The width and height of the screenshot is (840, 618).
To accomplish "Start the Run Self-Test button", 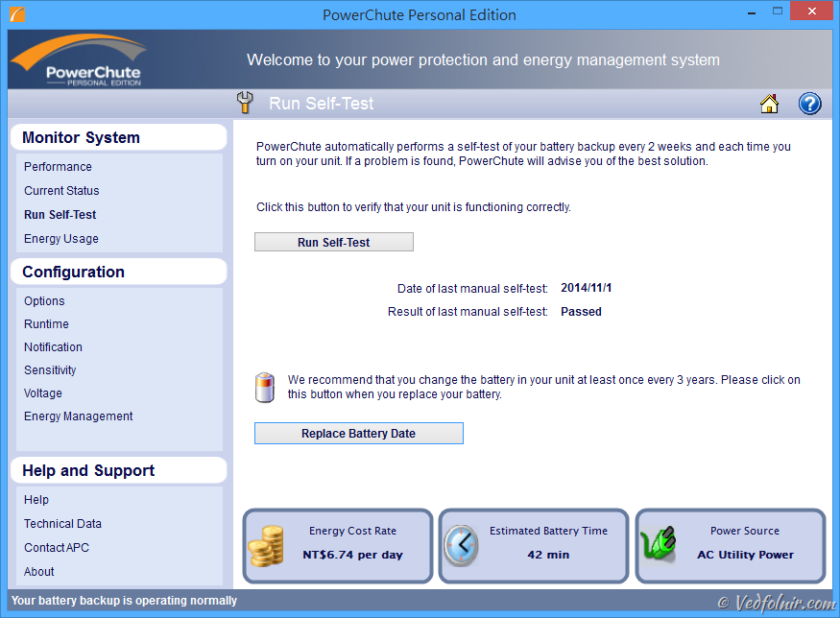I will 334,242.
